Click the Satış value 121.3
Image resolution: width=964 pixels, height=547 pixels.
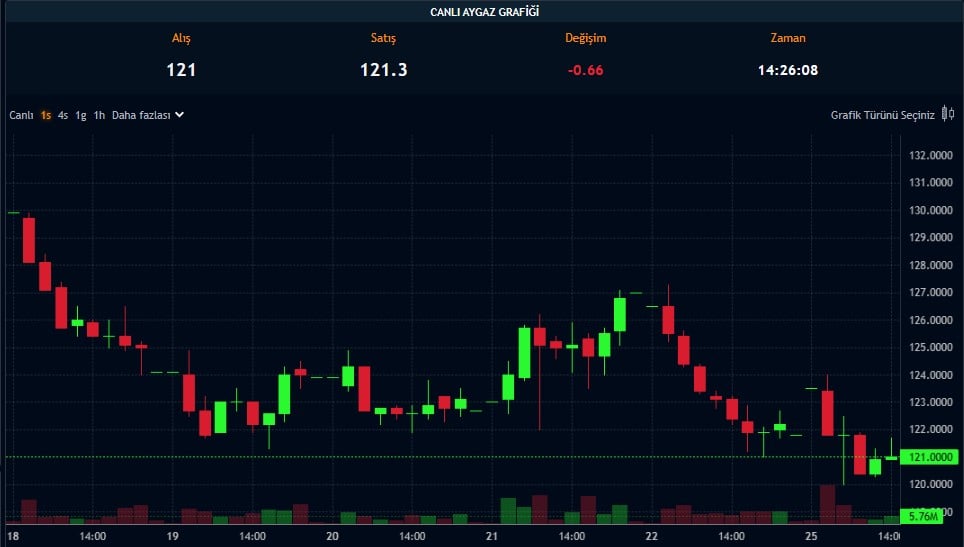tap(383, 70)
